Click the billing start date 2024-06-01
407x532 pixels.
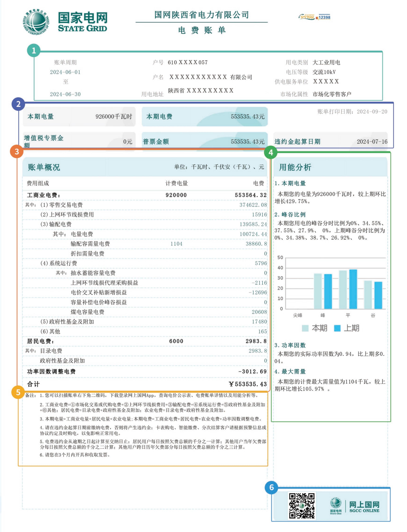pyautogui.click(x=65, y=72)
